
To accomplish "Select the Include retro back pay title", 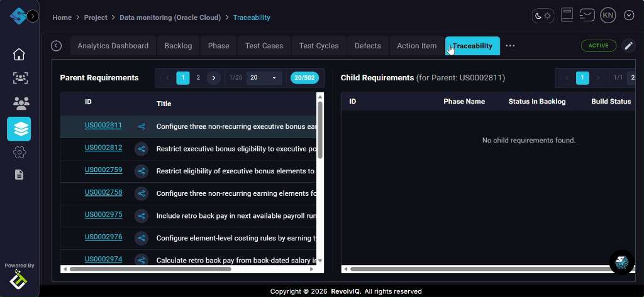I will 236,216.
